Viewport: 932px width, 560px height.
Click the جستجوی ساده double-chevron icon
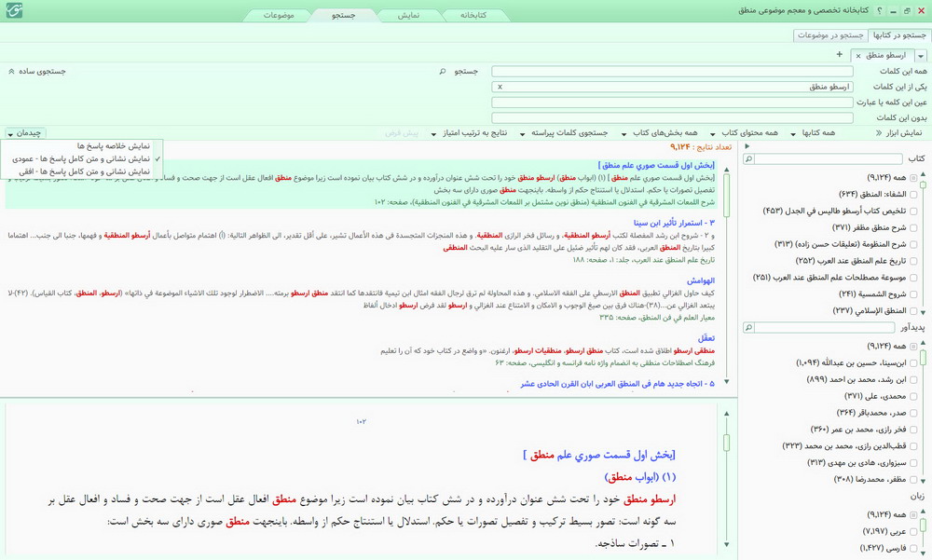pos(11,72)
